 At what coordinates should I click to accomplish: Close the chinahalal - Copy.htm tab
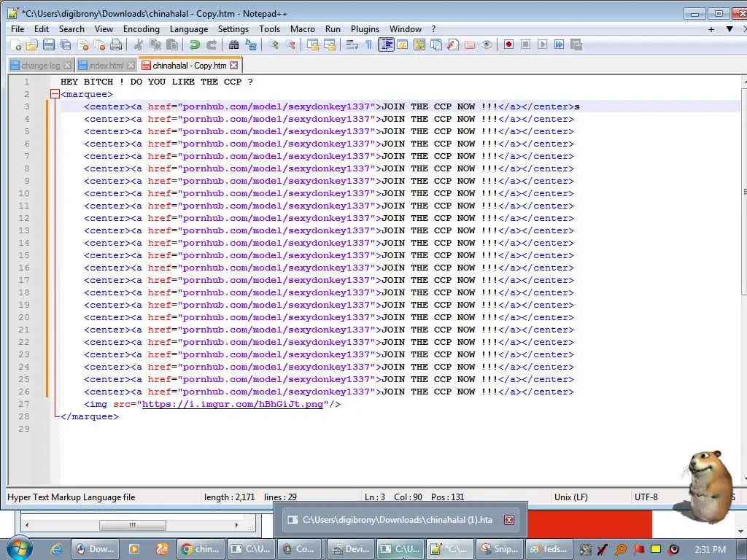(233, 65)
